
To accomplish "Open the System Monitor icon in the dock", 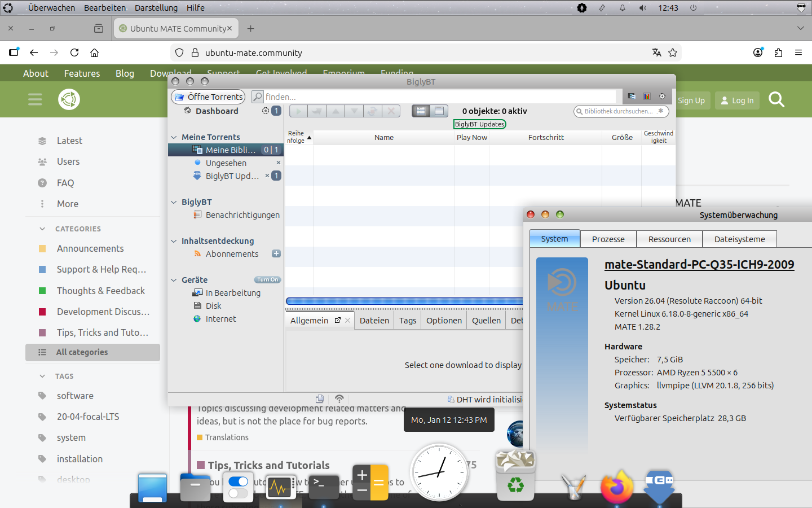I will pyautogui.click(x=280, y=487).
